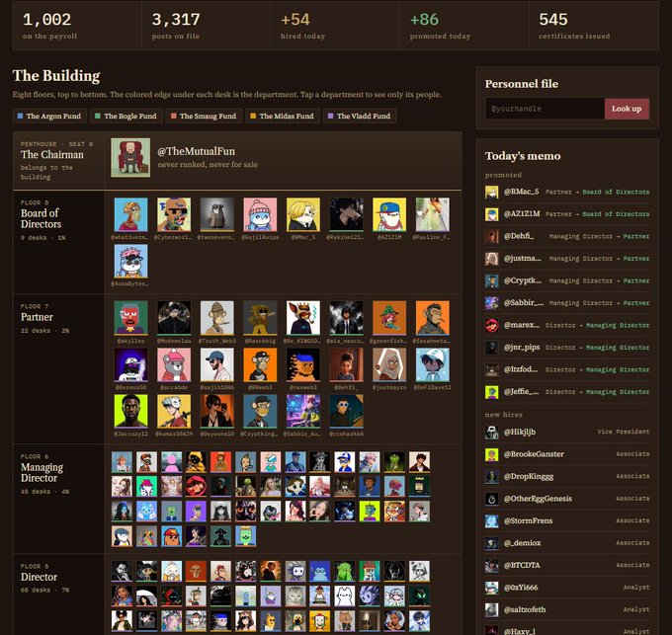Open the @akylles red-faced pixel avatar
Screen dimensions: 672x635
pos(131,318)
